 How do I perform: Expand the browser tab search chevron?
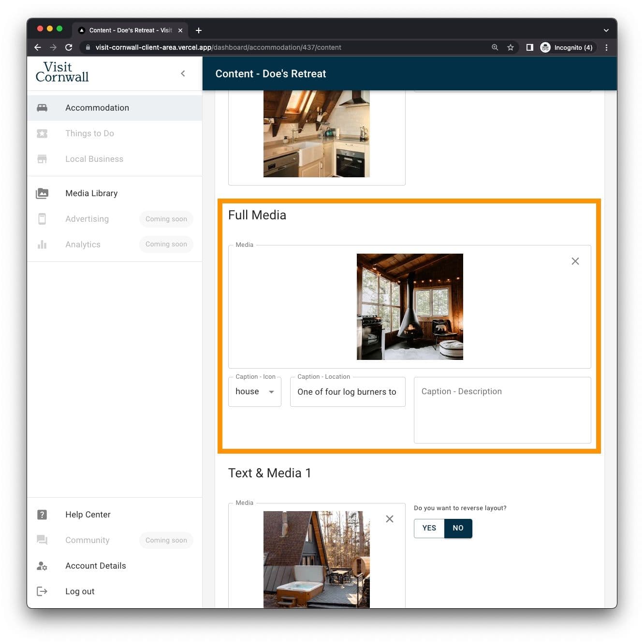click(x=606, y=30)
